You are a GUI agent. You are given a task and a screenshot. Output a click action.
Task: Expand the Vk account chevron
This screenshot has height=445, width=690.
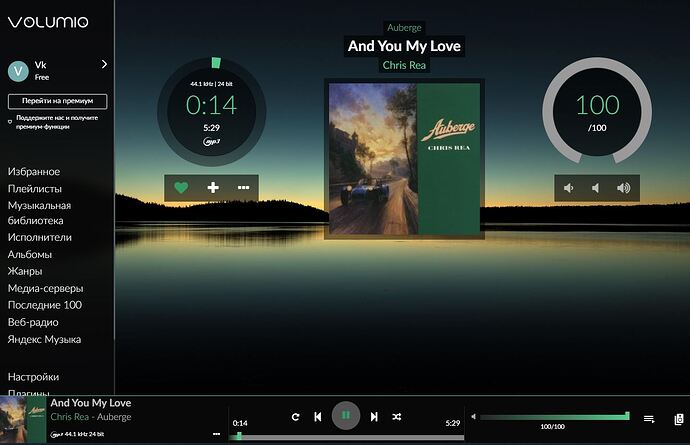(x=104, y=64)
